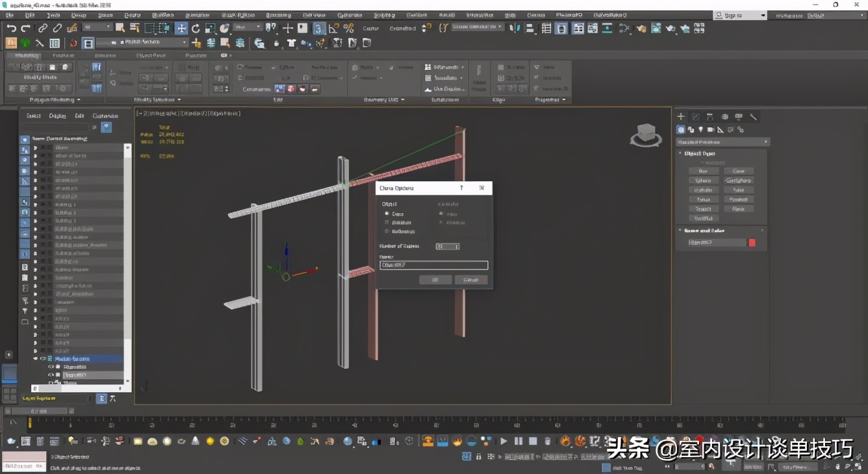Collapse the Object Type rollout
The width and height of the screenshot is (868, 474).
coord(698,154)
